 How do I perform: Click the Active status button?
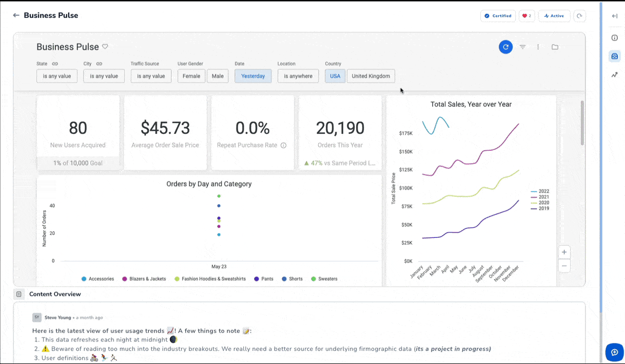click(x=554, y=16)
